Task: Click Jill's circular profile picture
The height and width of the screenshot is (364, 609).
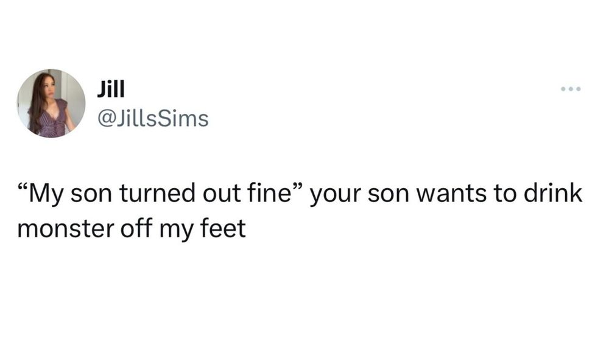Action: click(51, 103)
